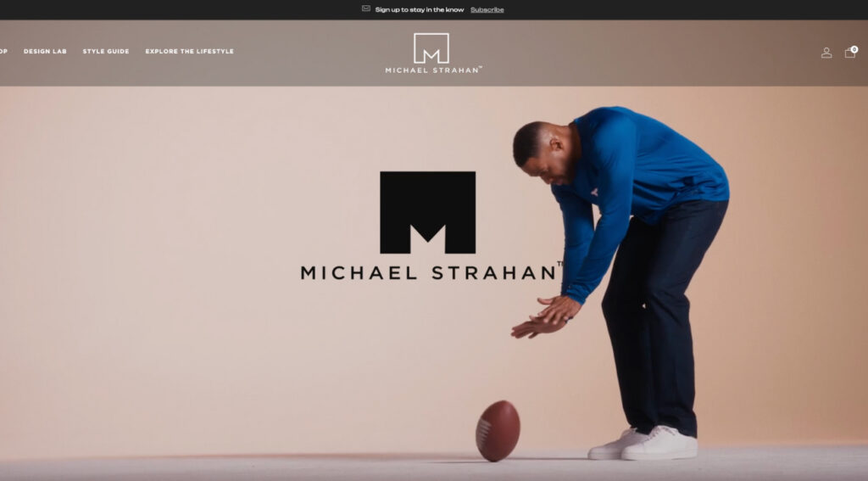Viewport: 868px width, 481px height.
Task: Open Explore the Lifestyle menu
Action: coord(189,51)
